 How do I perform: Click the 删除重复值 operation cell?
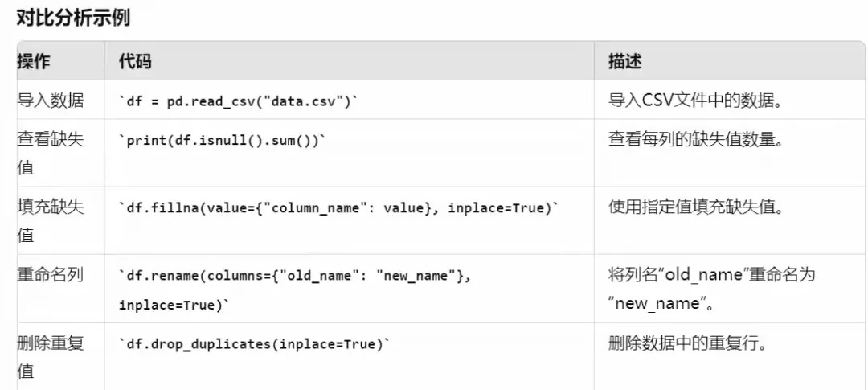point(51,357)
